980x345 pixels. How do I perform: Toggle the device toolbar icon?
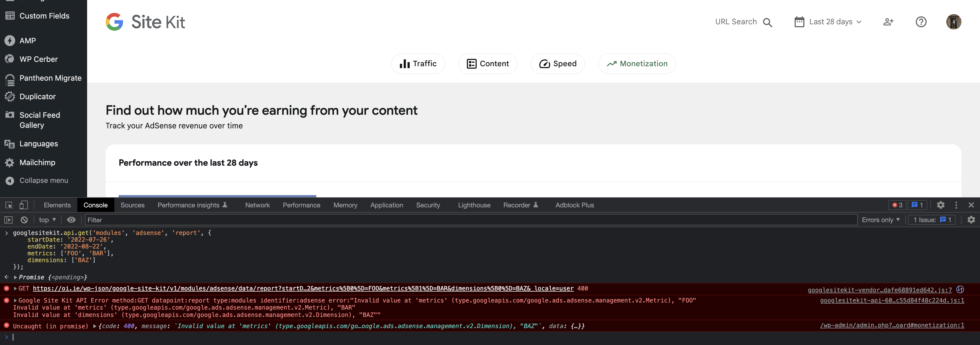24,205
